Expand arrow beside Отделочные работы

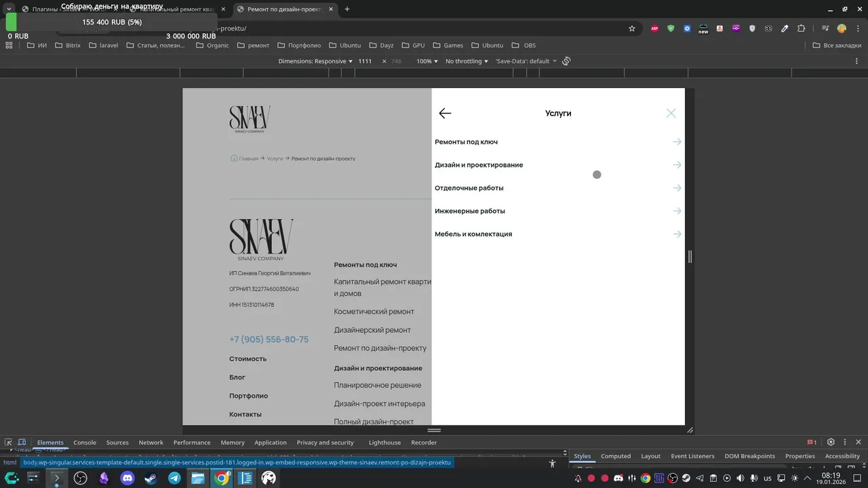[677, 188]
